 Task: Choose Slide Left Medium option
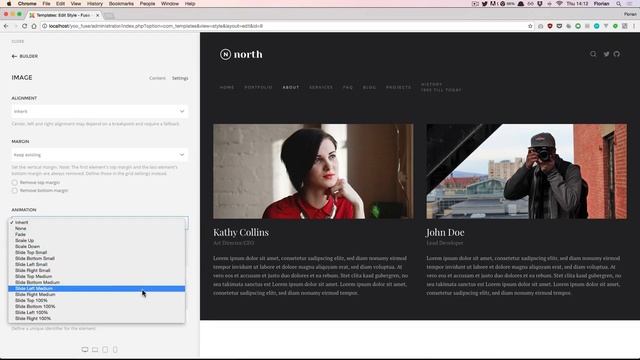tap(96, 289)
